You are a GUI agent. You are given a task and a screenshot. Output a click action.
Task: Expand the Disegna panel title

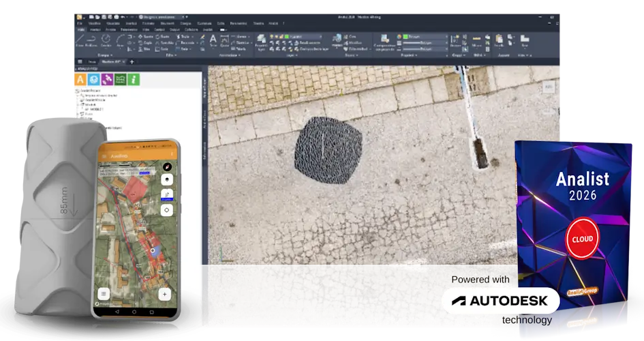click(x=104, y=55)
